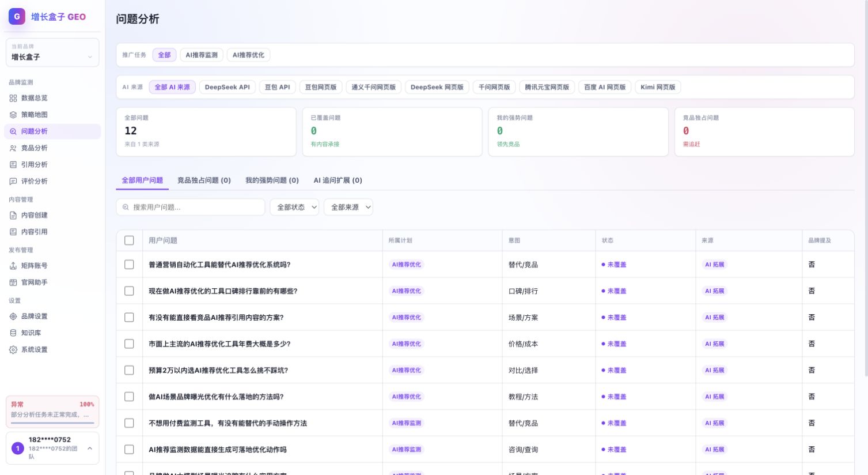Check the row 有没有能直接看竞品AI推荐引用内容的方案

[x=129, y=318]
